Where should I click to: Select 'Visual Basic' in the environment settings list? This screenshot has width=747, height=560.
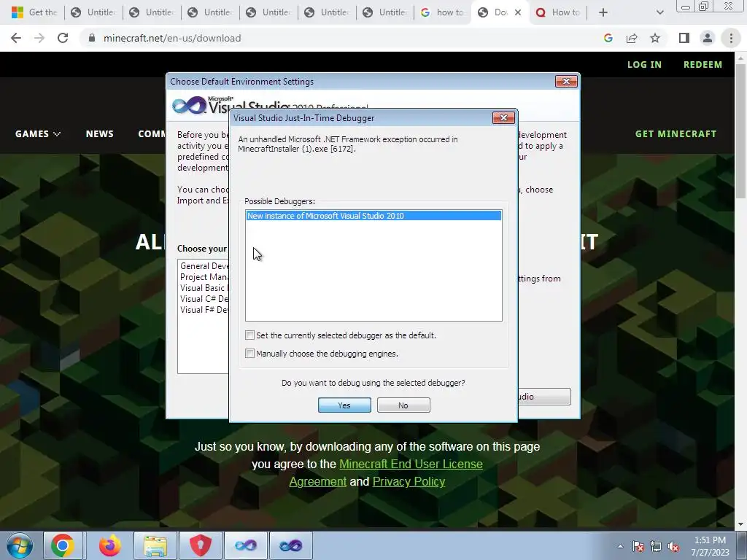tap(203, 288)
